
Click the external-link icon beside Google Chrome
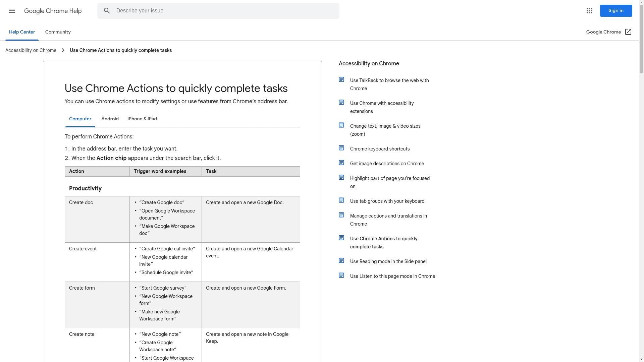(x=628, y=32)
